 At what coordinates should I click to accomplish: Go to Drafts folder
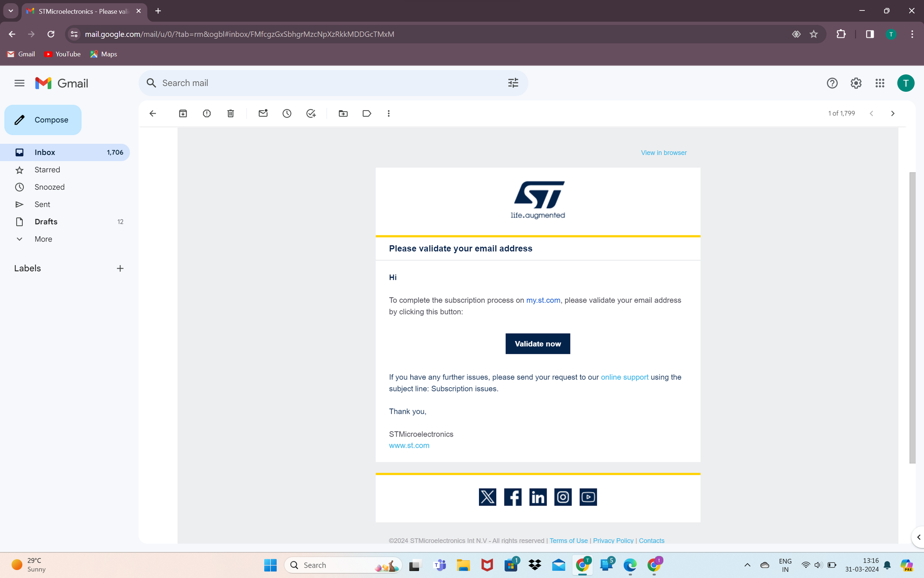(x=46, y=222)
